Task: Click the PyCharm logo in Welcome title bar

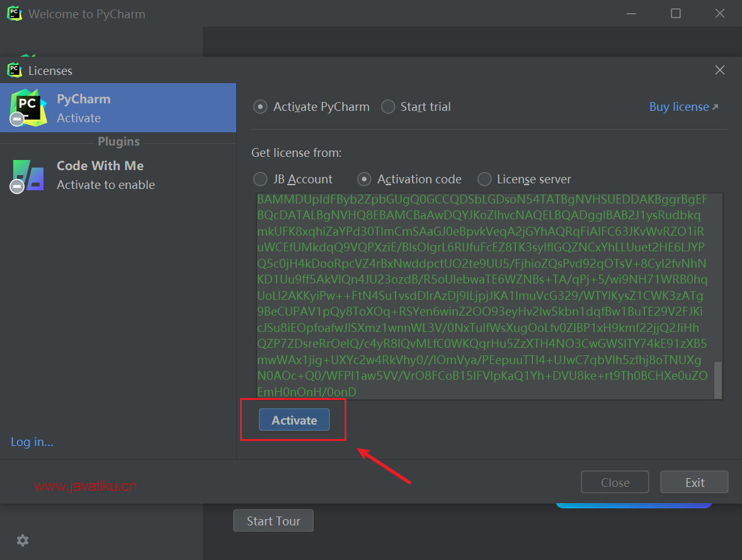Action: [14, 13]
